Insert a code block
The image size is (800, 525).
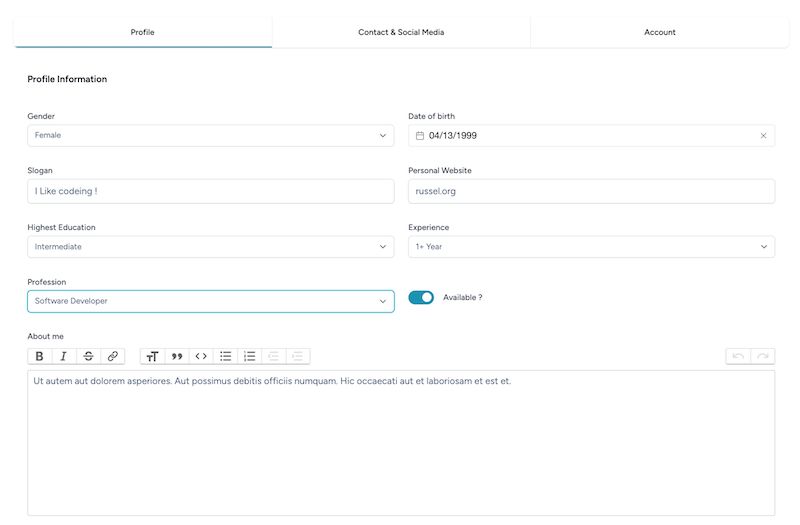[x=201, y=356]
